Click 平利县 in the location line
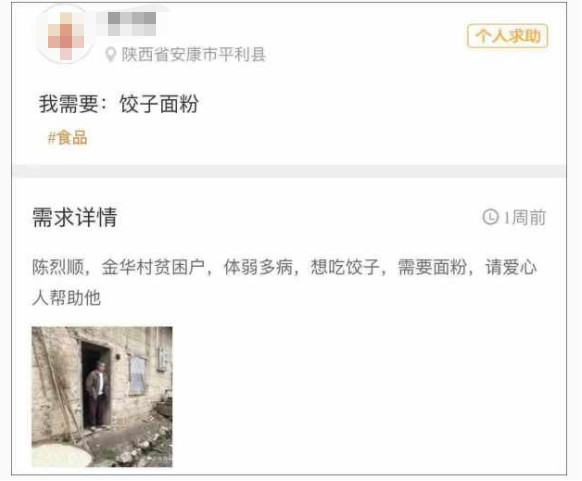The height and width of the screenshot is (481, 582). tap(242, 55)
